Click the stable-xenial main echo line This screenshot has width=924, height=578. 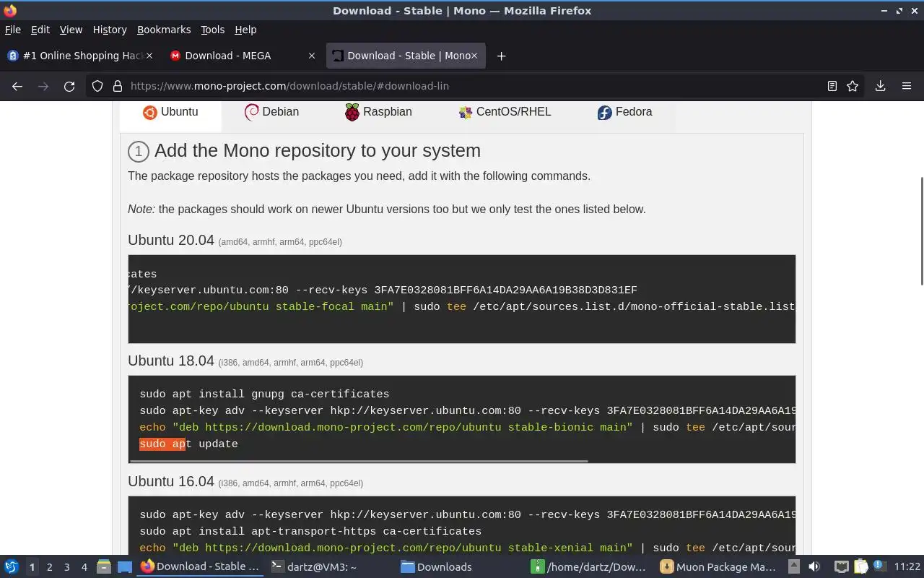coord(468,548)
